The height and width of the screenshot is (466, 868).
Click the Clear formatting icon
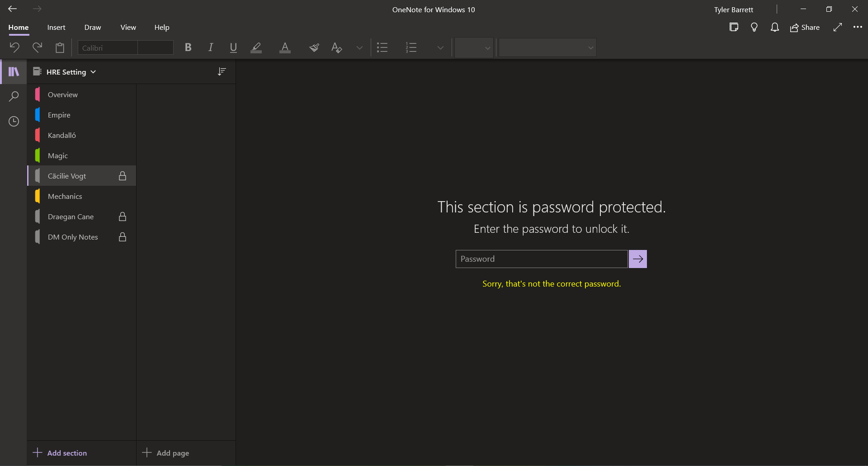coord(336,47)
